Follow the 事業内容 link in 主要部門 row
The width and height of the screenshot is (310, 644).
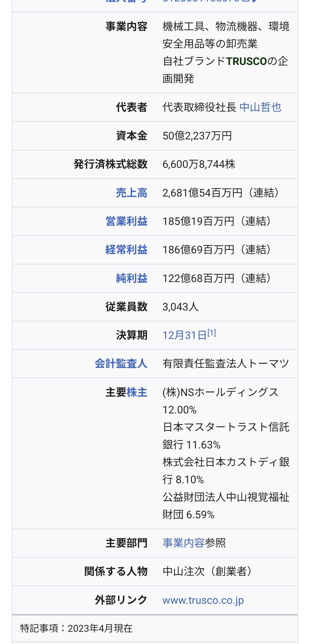coord(183,543)
